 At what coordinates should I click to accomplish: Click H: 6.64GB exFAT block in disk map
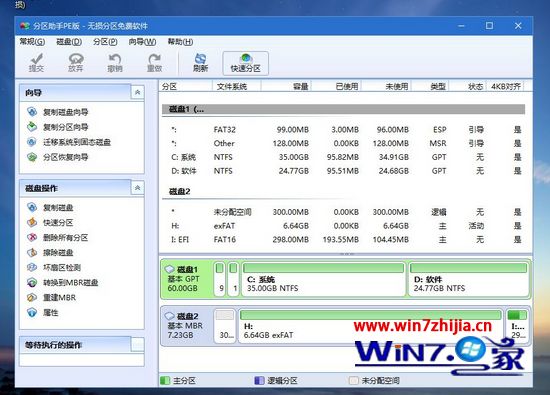tap(370, 326)
